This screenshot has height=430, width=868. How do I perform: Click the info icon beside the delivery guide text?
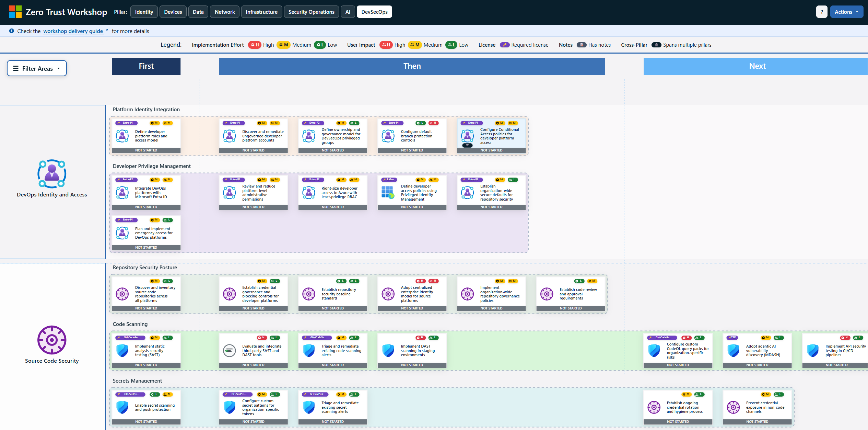11,31
